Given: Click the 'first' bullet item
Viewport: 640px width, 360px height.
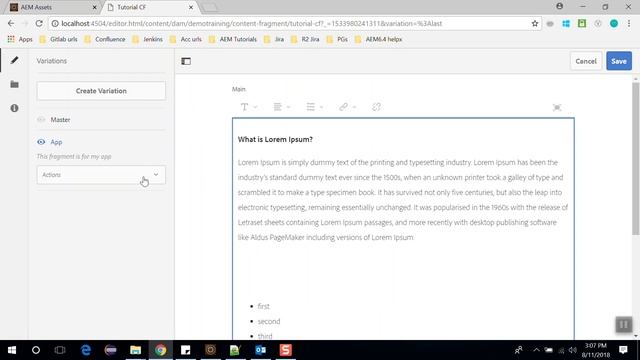Looking at the screenshot, I should [263, 306].
